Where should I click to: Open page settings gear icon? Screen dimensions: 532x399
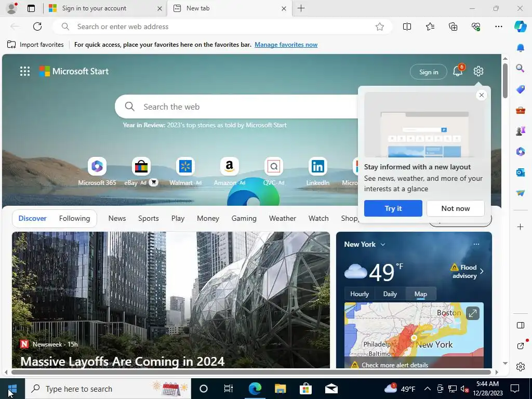click(x=478, y=71)
